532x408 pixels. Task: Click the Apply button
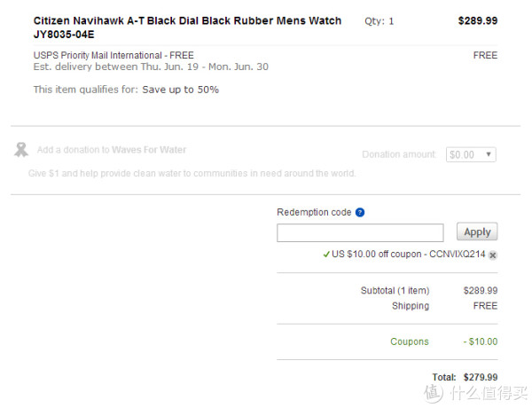[477, 231]
